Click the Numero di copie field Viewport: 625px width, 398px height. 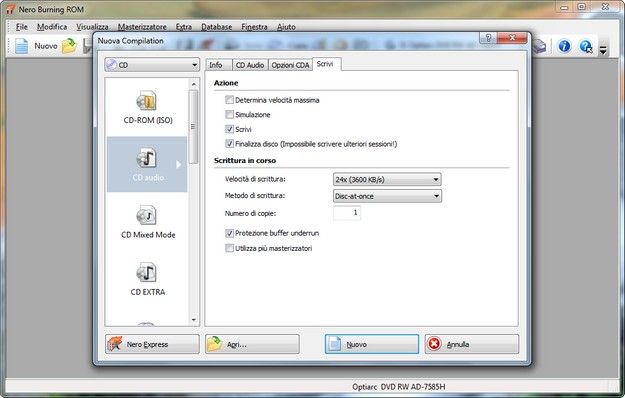(347, 213)
